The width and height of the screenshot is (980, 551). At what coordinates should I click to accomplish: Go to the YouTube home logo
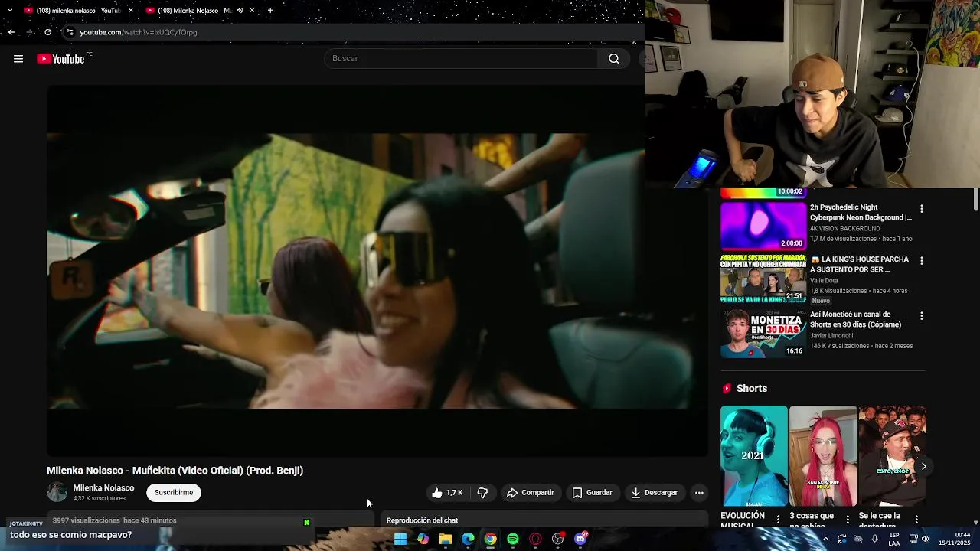[x=60, y=59]
